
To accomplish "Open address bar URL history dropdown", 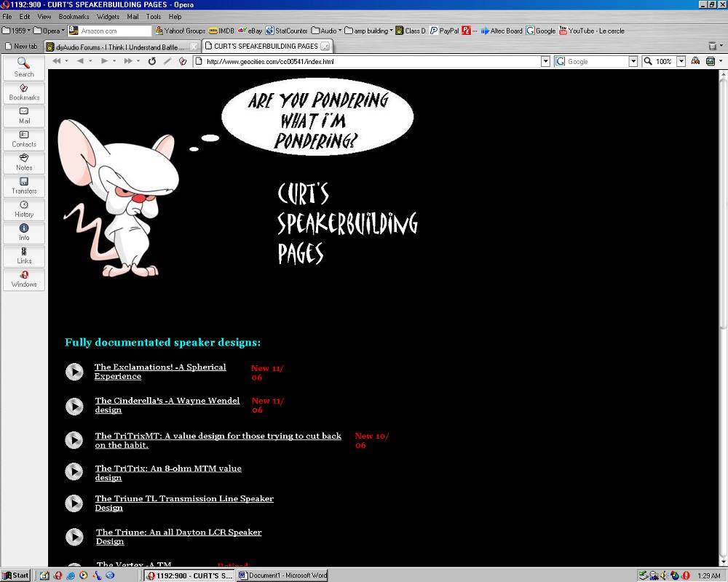I will pyautogui.click(x=545, y=61).
